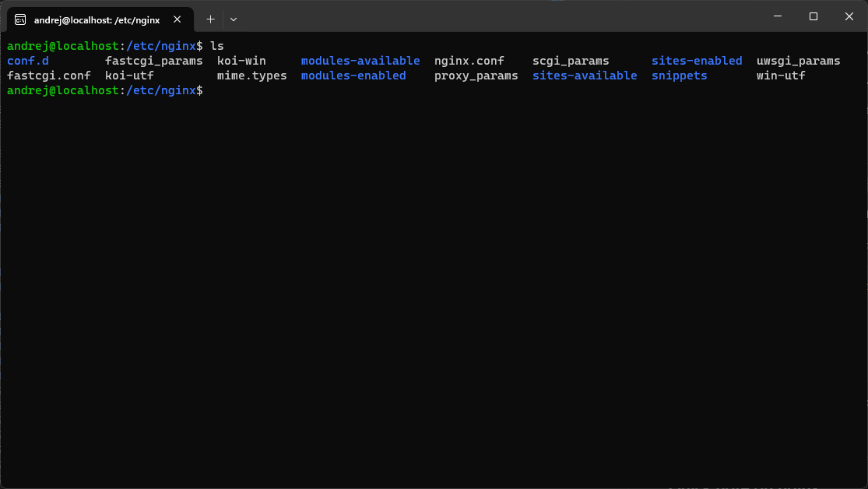
Task: Open a new terminal tab with the plus button
Action: [210, 19]
